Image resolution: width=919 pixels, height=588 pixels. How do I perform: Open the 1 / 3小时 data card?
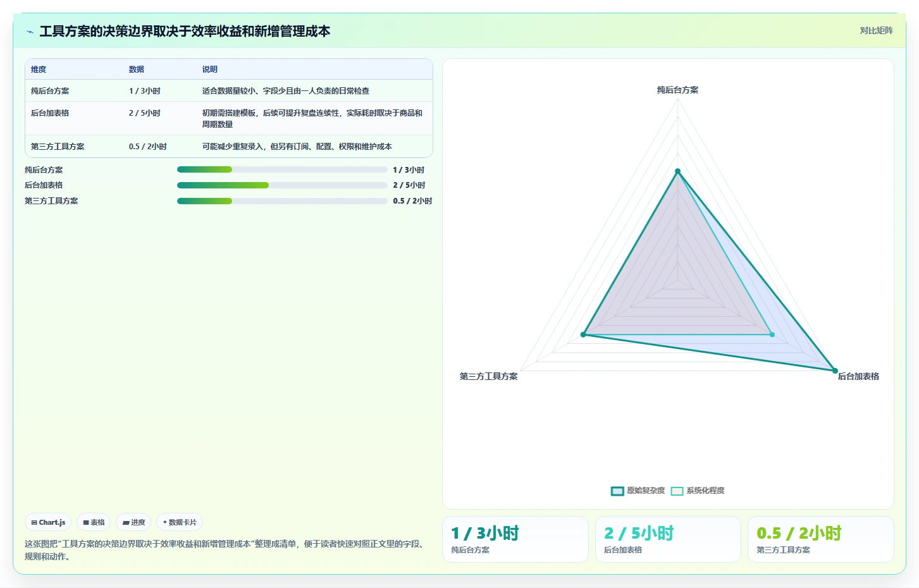pyautogui.click(x=515, y=539)
